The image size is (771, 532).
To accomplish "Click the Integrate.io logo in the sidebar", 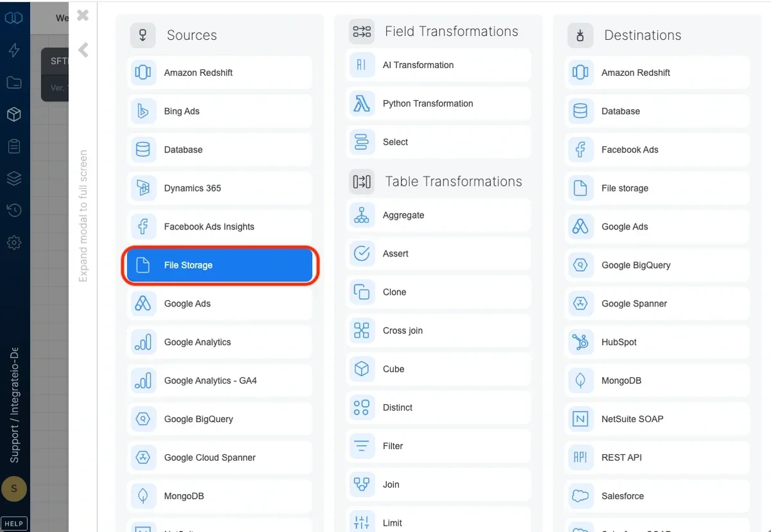I will (x=14, y=17).
